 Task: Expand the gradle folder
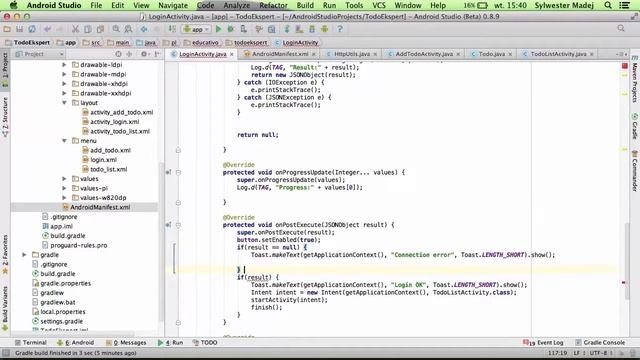[24, 255]
